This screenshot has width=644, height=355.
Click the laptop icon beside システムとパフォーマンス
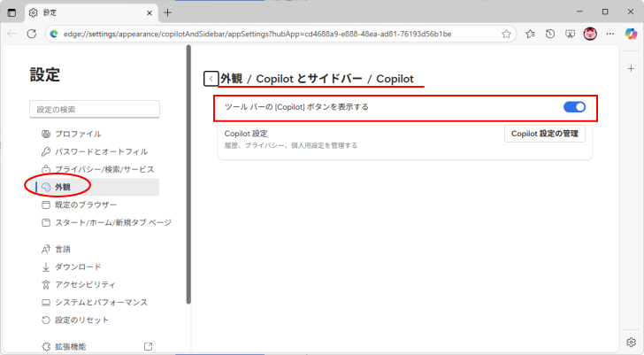46,302
